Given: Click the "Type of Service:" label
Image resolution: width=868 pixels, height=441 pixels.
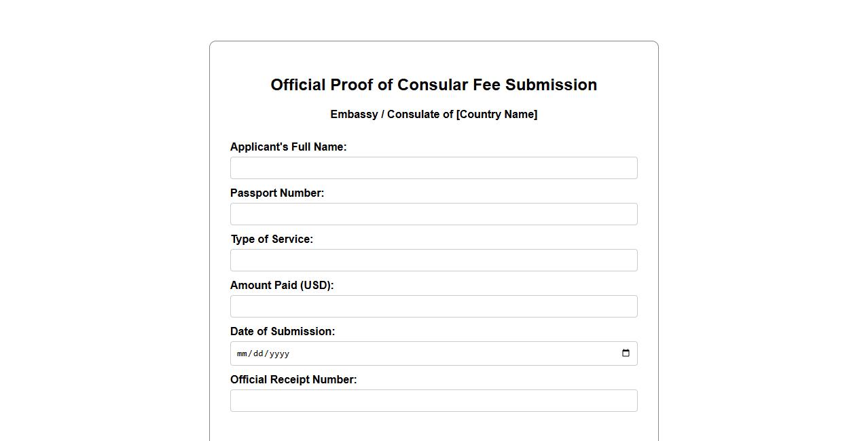Looking at the screenshot, I should (x=272, y=239).
